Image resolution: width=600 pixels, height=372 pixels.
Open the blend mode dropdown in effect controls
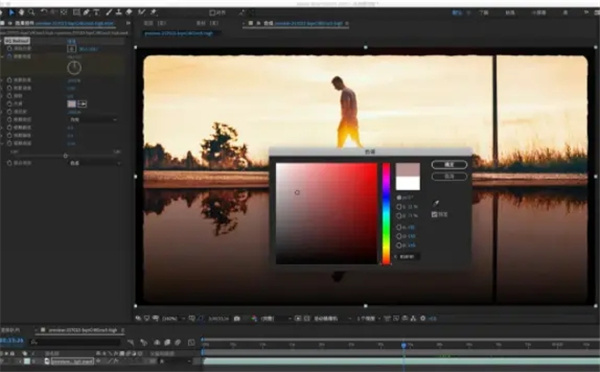[x=95, y=163]
